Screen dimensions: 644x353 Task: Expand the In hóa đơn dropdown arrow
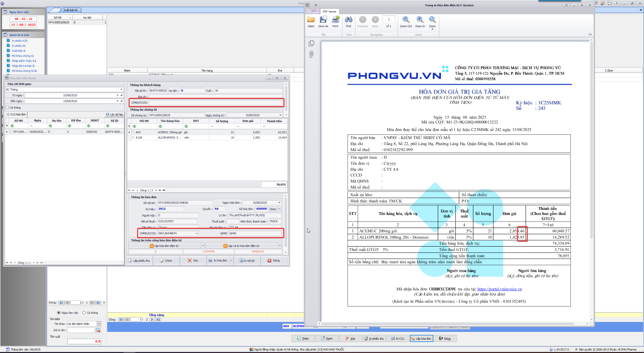(231, 260)
